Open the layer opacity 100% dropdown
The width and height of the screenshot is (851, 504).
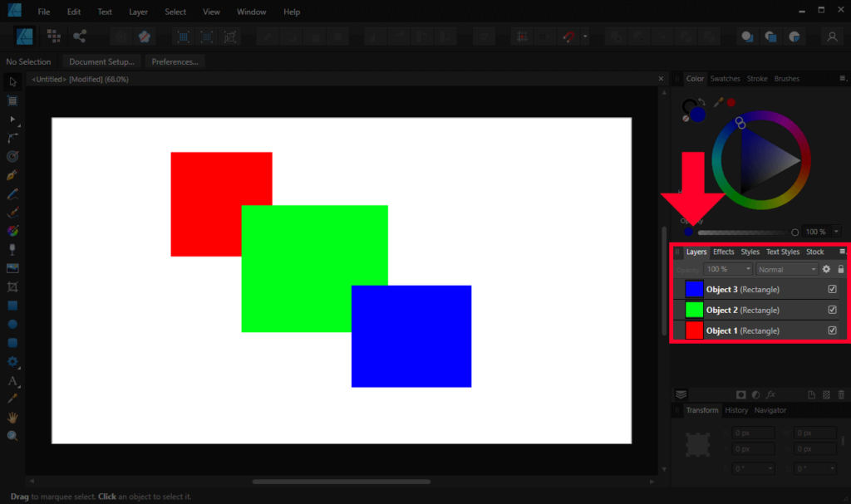728,269
